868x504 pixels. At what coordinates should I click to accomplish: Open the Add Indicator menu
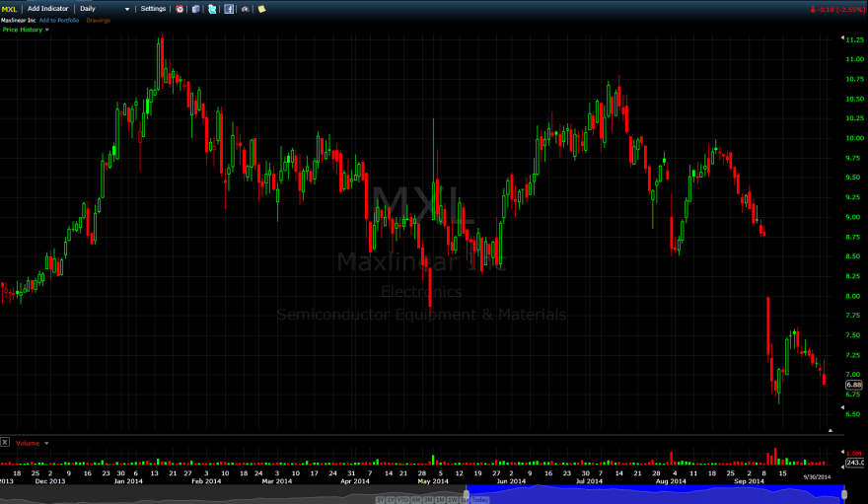[x=47, y=9]
